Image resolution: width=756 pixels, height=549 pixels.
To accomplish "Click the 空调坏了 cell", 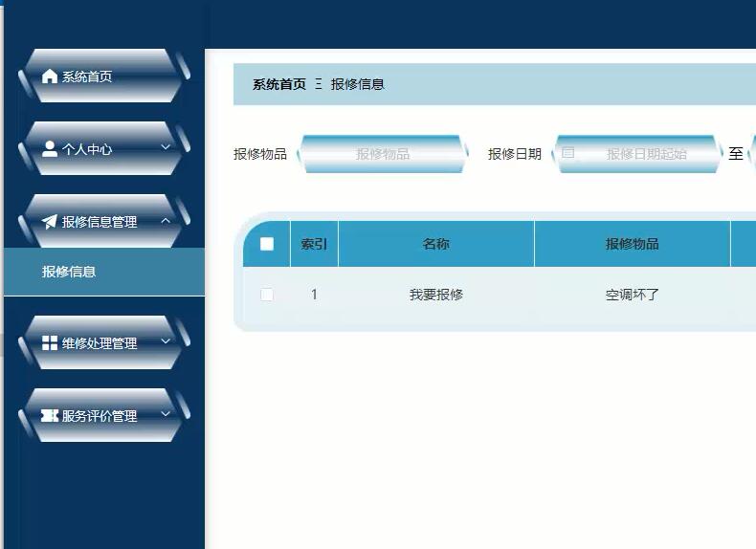I will pos(633,295).
